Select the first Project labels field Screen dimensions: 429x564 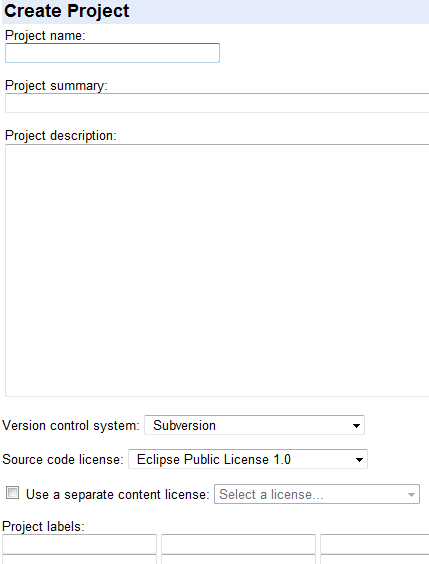[x=79, y=544]
